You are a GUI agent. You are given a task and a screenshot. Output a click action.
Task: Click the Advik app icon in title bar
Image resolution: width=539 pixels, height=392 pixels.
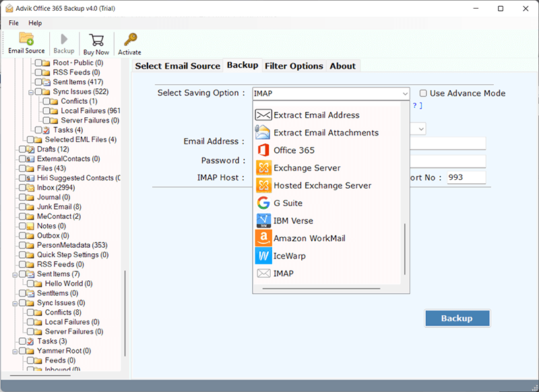(9, 8)
